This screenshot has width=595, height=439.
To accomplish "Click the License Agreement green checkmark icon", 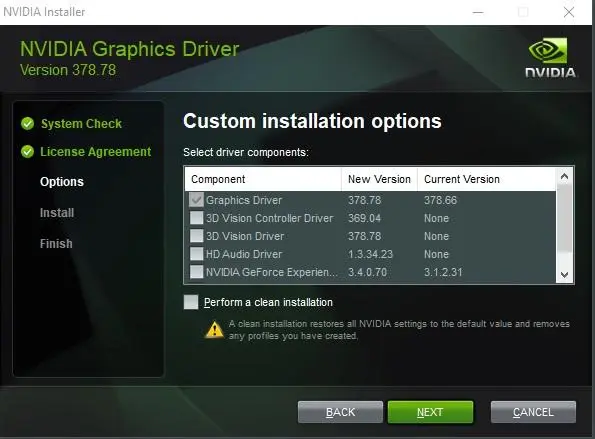I will (27, 152).
